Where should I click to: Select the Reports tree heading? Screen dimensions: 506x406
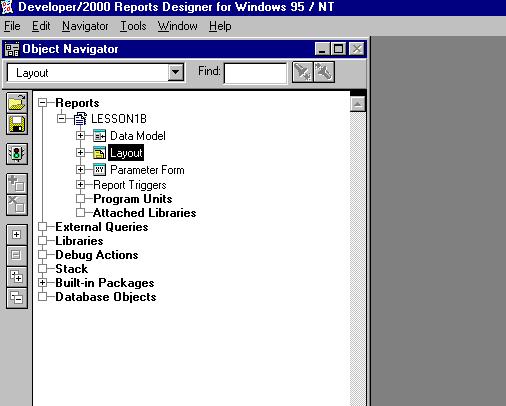[77, 103]
